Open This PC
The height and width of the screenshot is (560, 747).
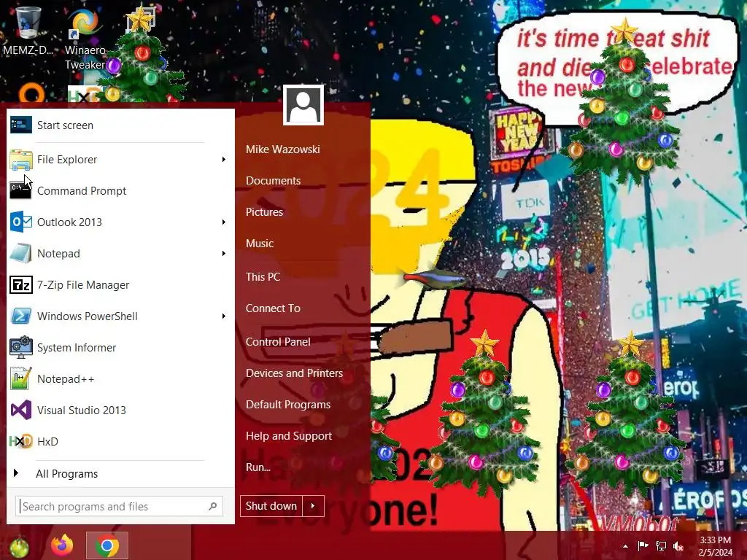(x=263, y=276)
